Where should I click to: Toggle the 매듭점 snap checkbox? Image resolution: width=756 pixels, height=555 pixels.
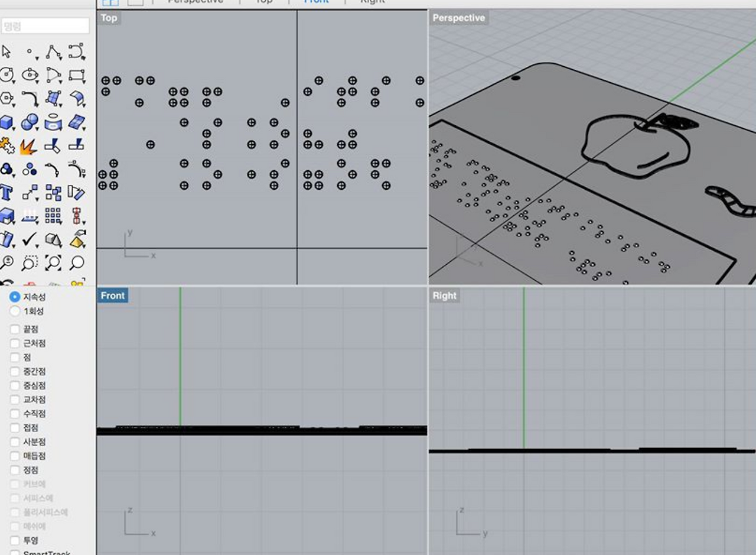click(15, 456)
